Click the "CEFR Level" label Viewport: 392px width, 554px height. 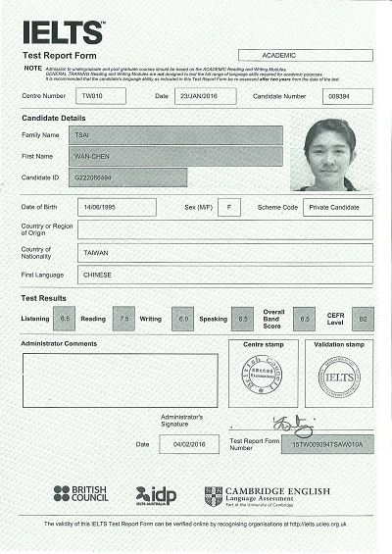[x=335, y=319]
